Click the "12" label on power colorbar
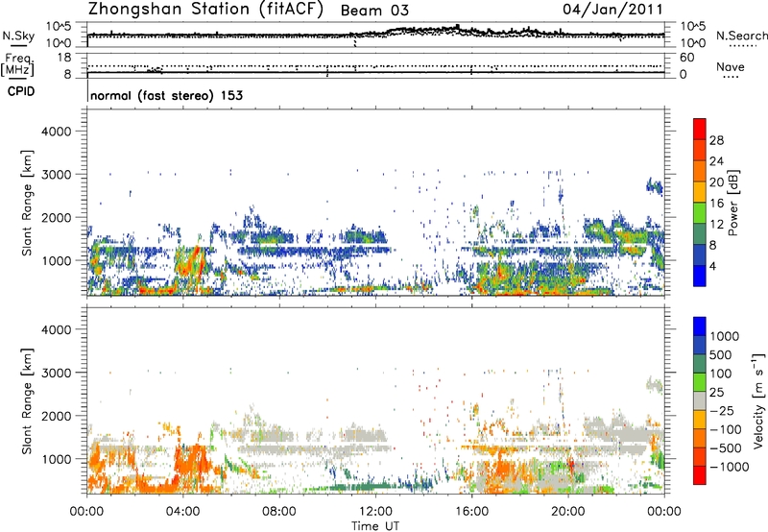This screenshot has width=768, height=532. pos(716,225)
